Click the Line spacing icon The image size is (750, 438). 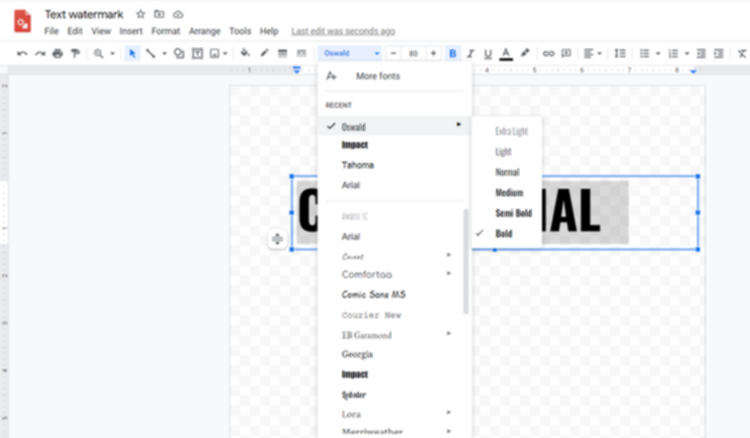pyautogui.click(x=620, y=54)
